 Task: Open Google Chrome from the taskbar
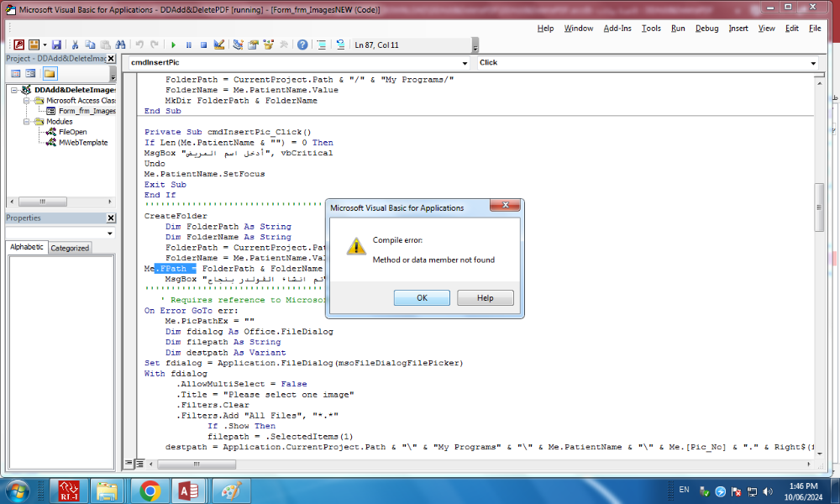point(150,491)
